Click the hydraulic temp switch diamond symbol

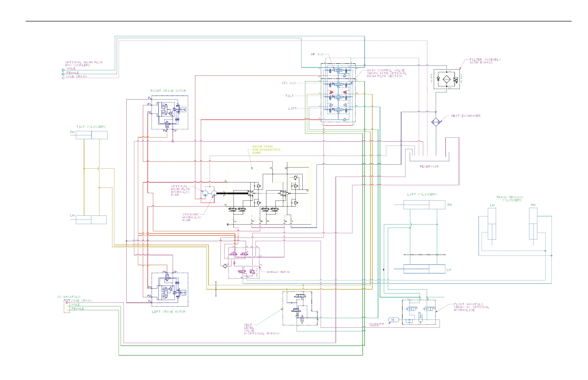(x=225, y=266)
